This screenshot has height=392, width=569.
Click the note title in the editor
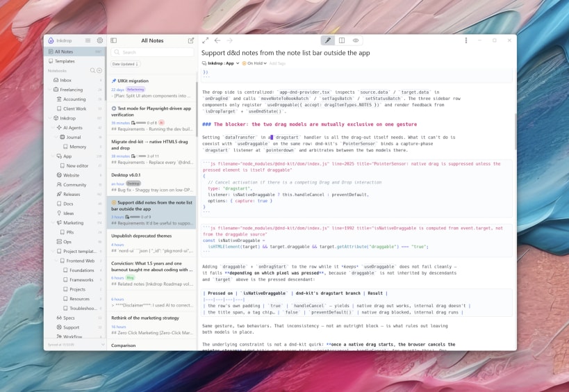286,53
